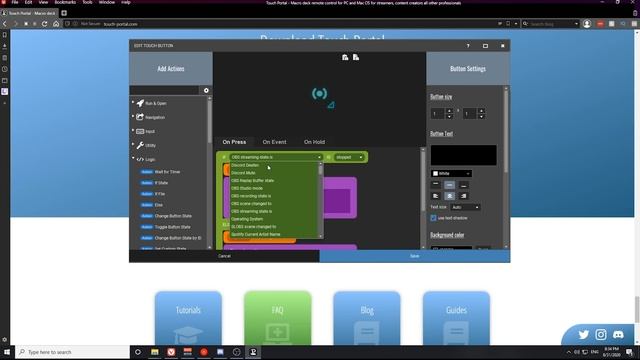Viewport: 640px width, 360px height.
Task: Click the round button beside the actions search field
Action: tap(206, 90)
